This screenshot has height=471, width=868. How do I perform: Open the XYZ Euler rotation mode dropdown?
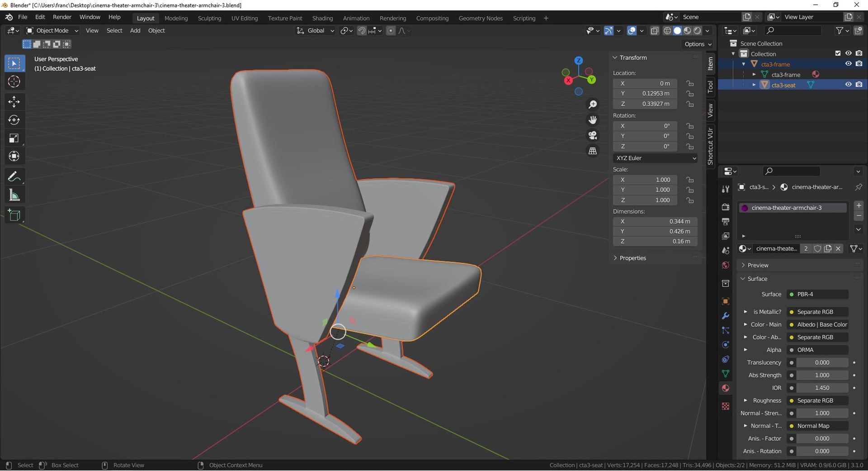pyautogui.click(x=655, y=158)
